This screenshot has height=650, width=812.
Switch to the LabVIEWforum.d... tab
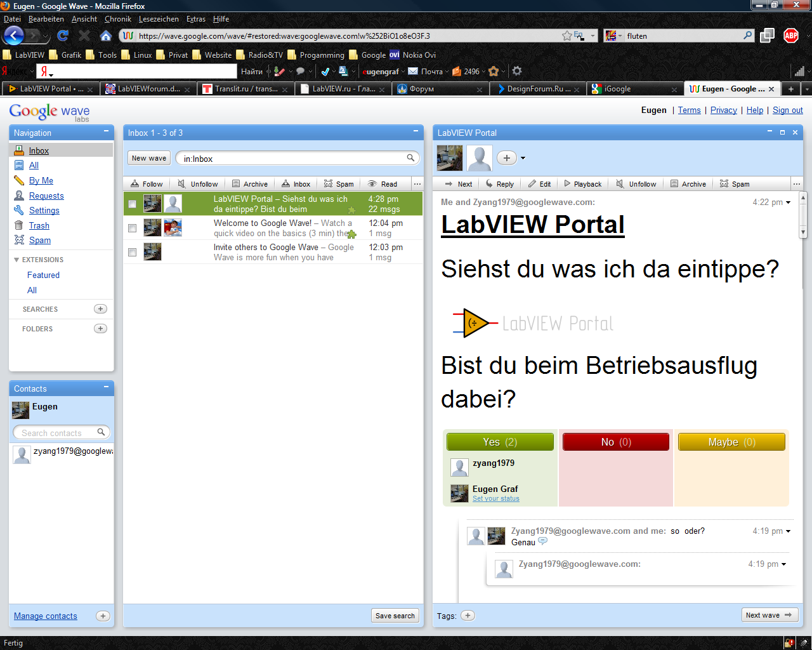pos(148,89)
